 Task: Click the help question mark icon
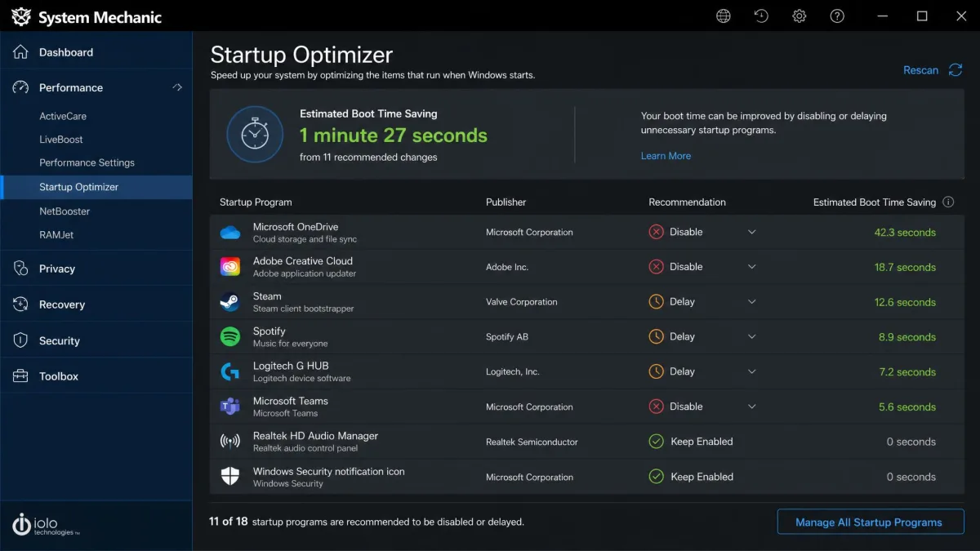click(837, 16)
